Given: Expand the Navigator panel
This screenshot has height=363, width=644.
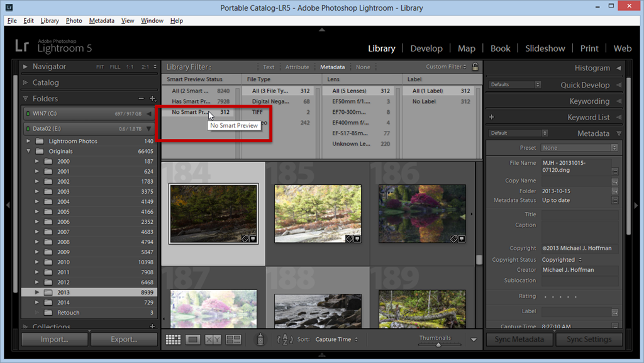Looking at the screenshot, I should 25,67.
